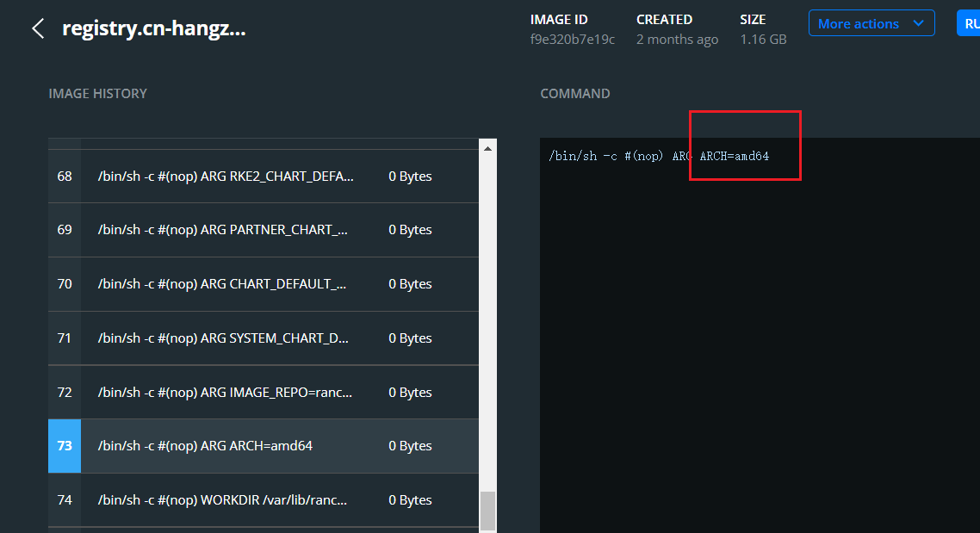The height and width of the screenshot is (533, 980).
Task: Click the SIZE value 1.16 GB
Action: pos(763,39)
